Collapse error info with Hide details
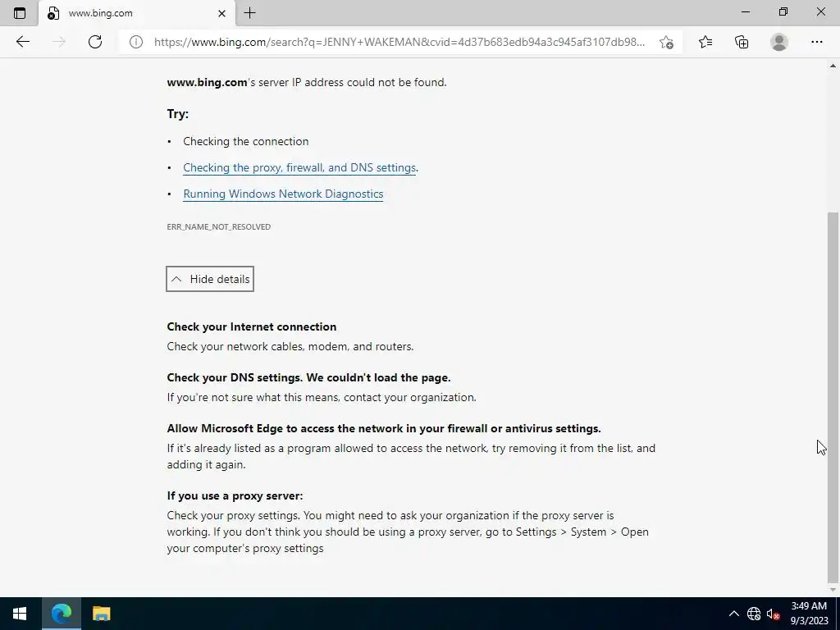Image resolution: width=840 pixels, height=630 pixels. (210, 279)
